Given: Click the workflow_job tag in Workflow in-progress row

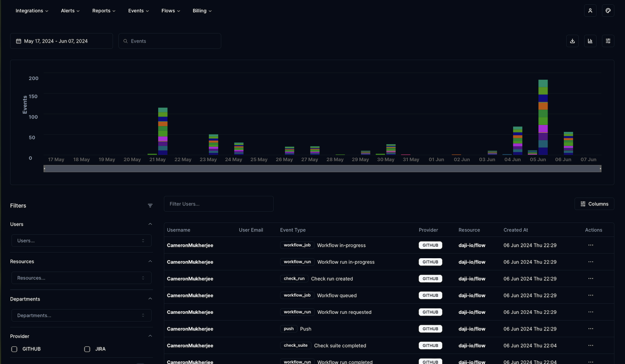Looking at the screenshot, I should (x=297, y=245).
